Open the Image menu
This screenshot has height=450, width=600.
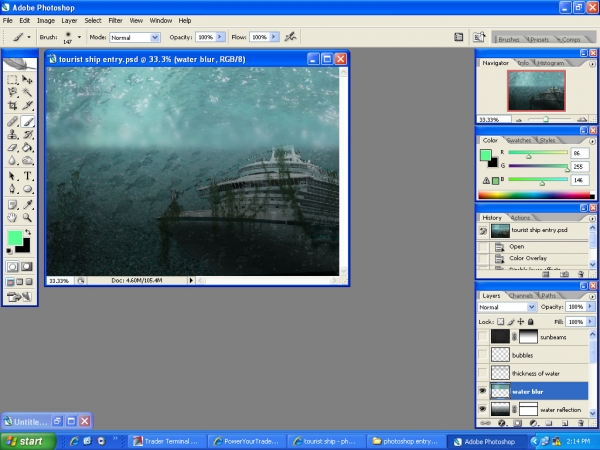46,21
